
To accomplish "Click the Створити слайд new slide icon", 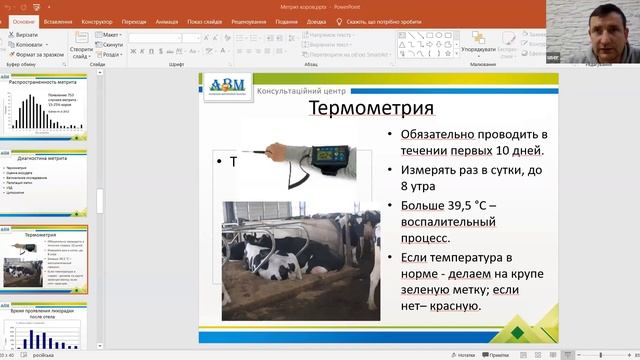I will [81, 38].
